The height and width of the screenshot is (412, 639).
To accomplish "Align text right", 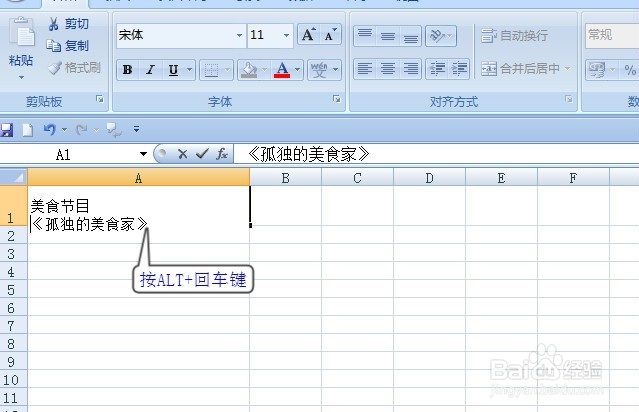I will pyautogui.click(x=410, y=68).
